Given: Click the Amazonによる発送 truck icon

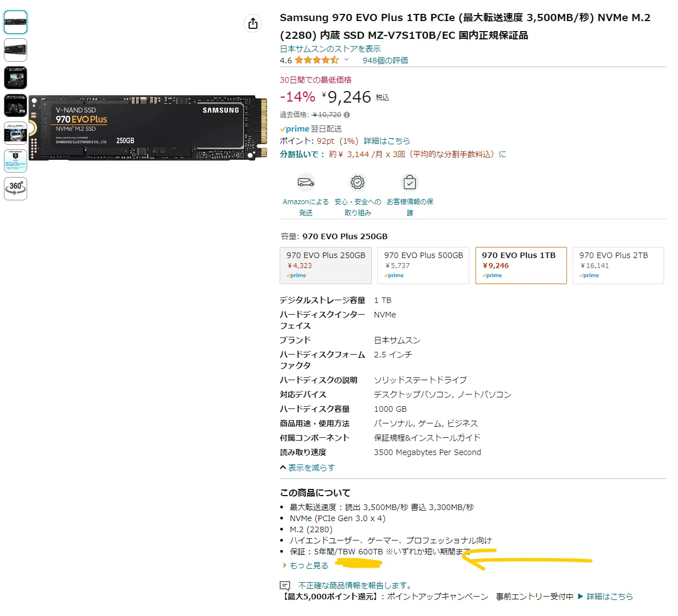Looking at the screenshot, I should click(306, 182).
